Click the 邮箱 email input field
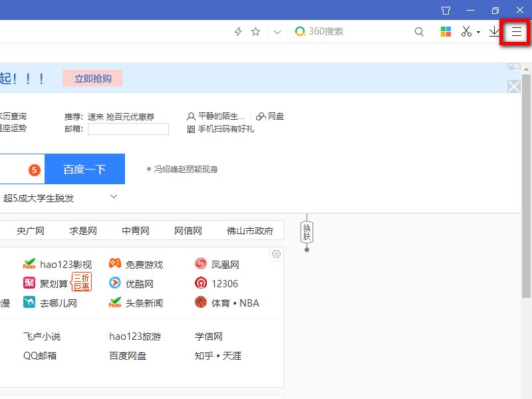 [128, 129]
